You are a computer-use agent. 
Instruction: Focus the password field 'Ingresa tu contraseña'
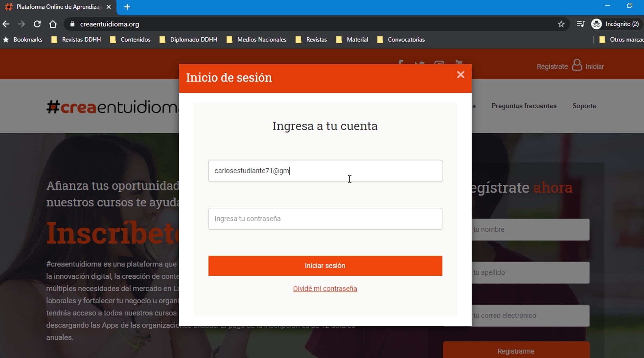tap(325, 219)
